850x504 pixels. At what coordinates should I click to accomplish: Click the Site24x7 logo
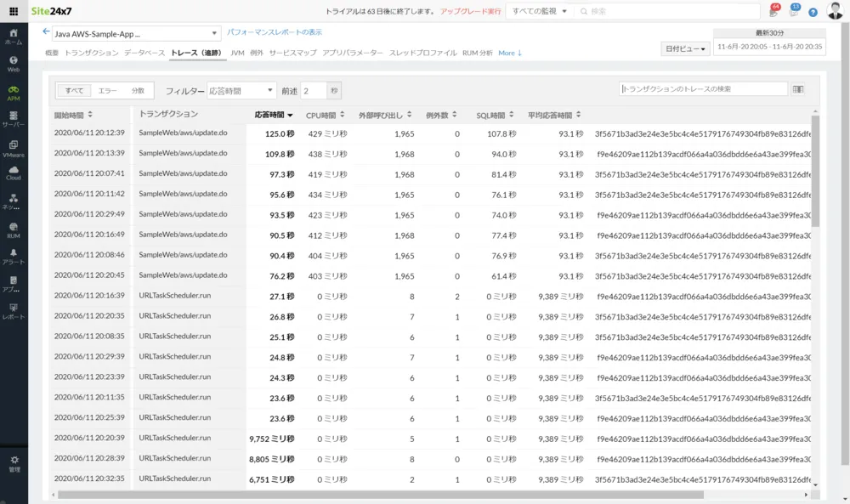[x=52, y=11]
